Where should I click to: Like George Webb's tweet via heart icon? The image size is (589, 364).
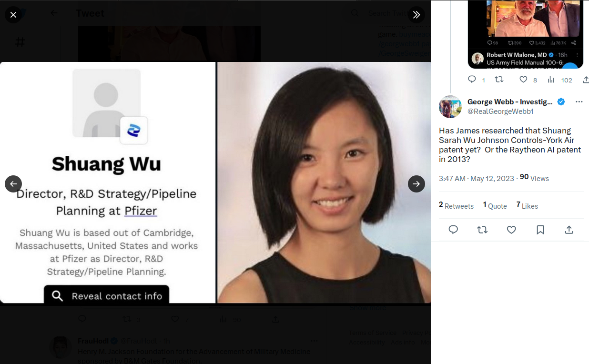[x=511, y=230]
